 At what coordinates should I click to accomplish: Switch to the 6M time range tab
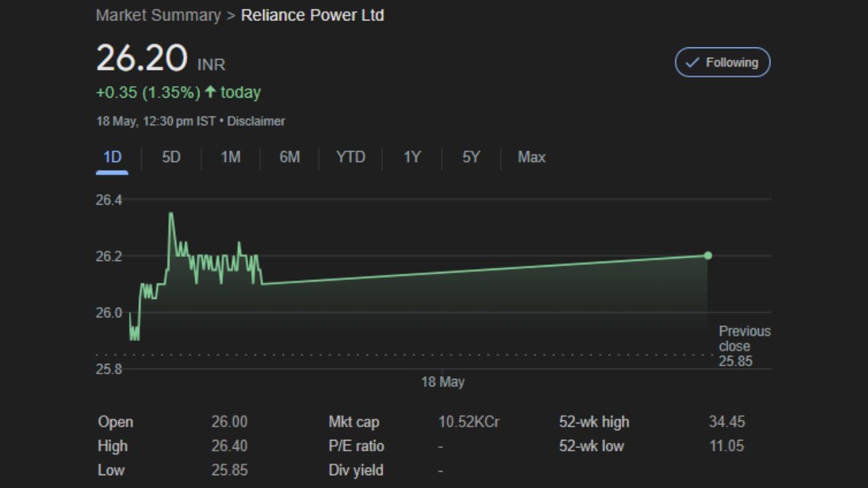pos(290,157)
